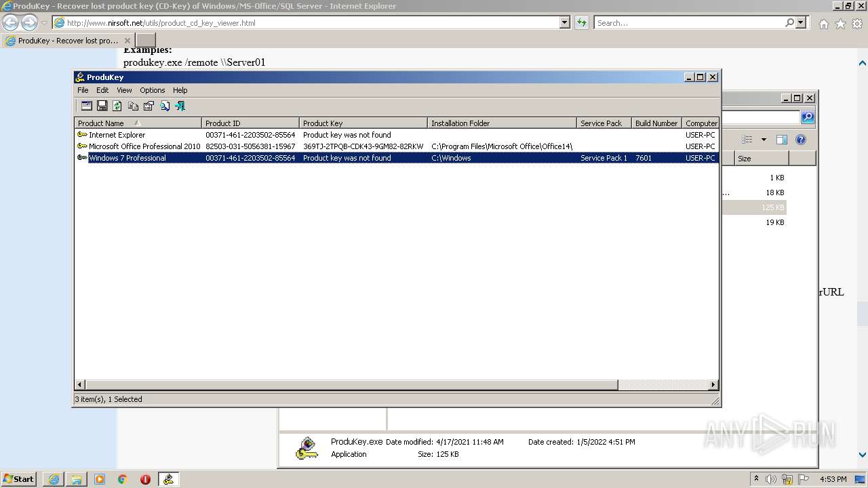Open the address bar dropdown arrow

[565, 22]
